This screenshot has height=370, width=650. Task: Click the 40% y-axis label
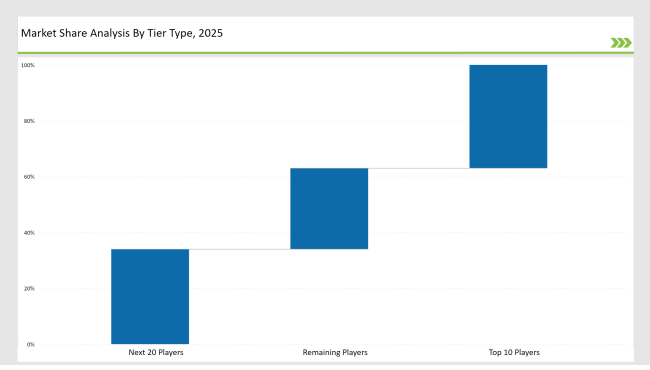[29, 233]
